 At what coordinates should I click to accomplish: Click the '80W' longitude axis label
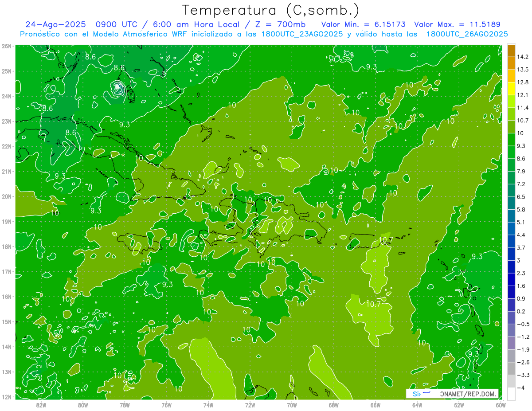coord(83,405)
